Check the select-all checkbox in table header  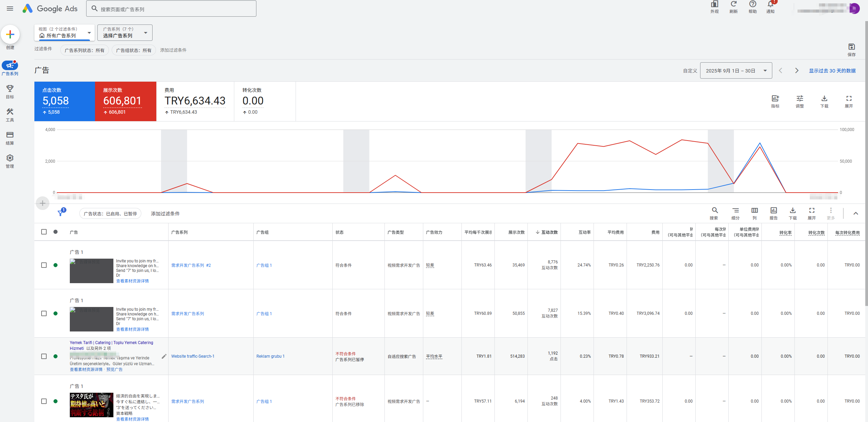(44, 232)
